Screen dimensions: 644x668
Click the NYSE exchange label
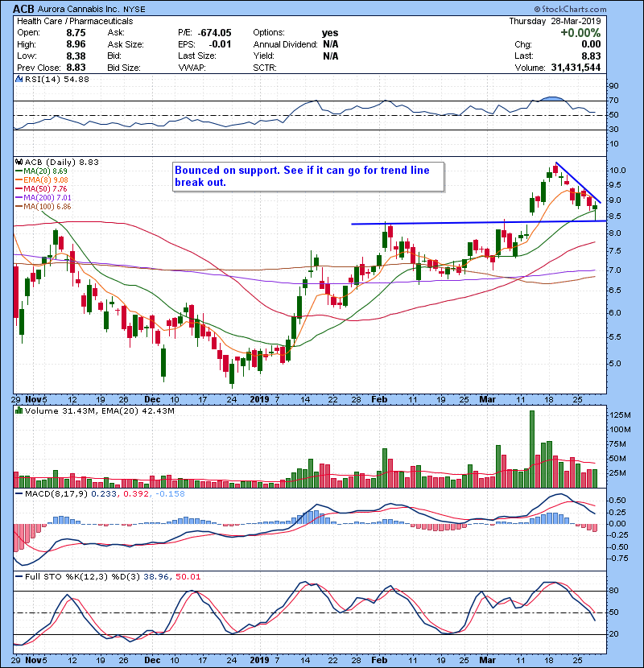pyautogui.click(x=134, y=10)
